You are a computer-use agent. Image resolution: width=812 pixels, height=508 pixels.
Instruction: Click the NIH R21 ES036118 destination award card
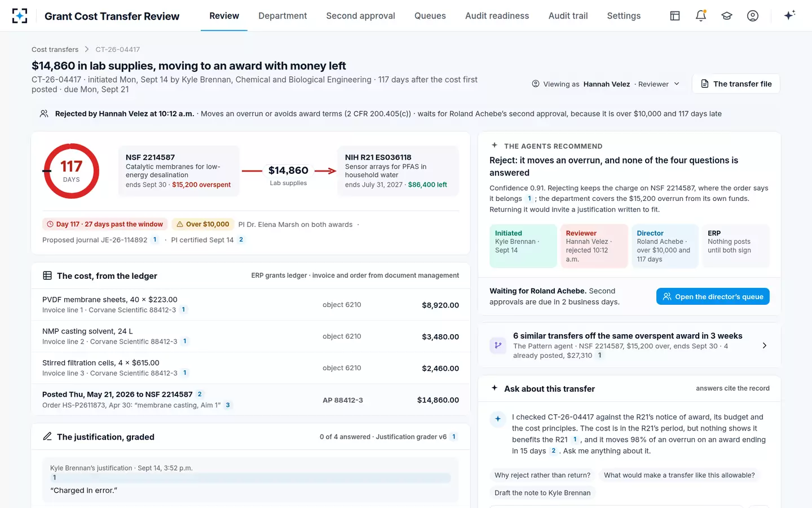[x=398, y=171]
